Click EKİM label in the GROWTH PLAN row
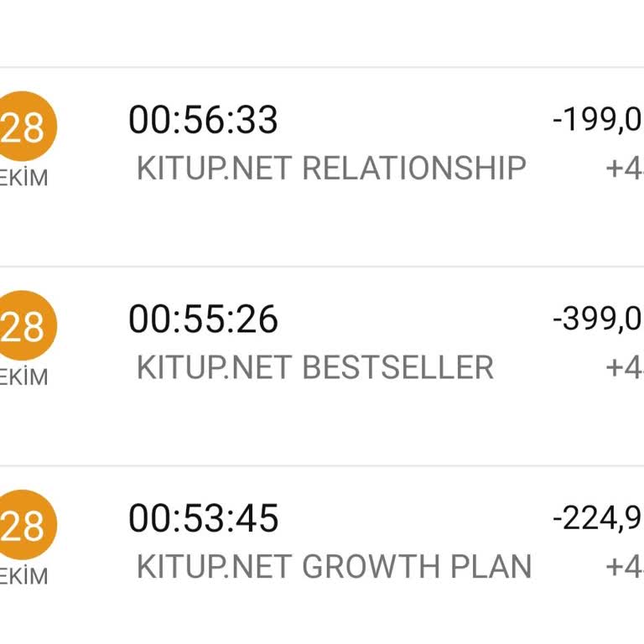The height and width of the screenshot is (644, 644). coord(23,577)
